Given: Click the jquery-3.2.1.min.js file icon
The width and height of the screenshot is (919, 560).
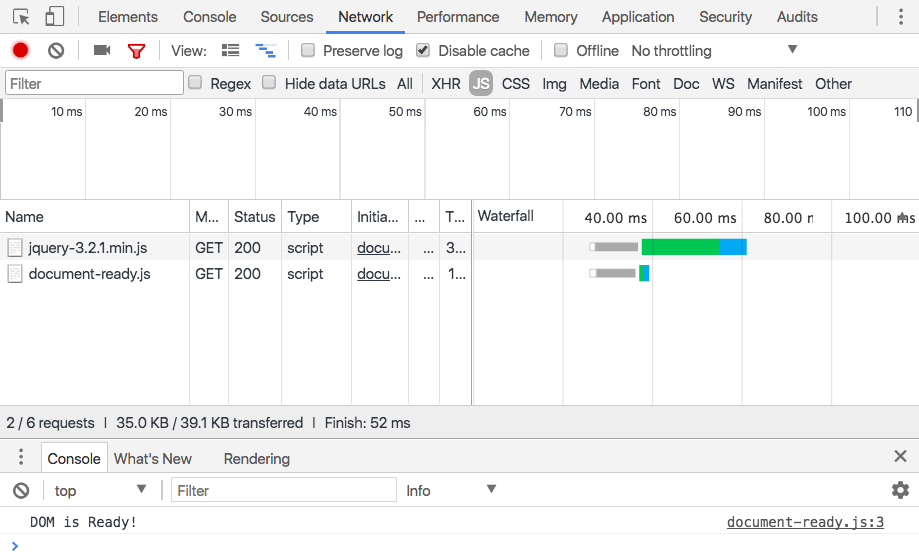Looking at the screenshot, I should click(15, 248).
